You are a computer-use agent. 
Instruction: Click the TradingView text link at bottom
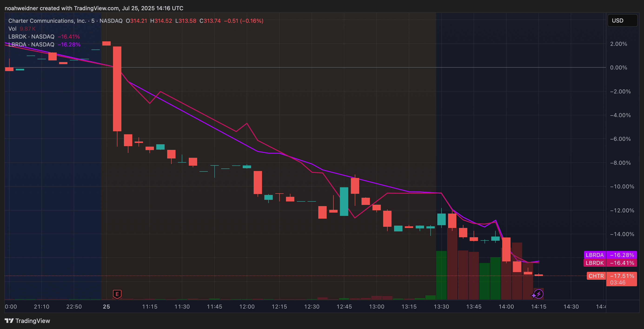33,321
